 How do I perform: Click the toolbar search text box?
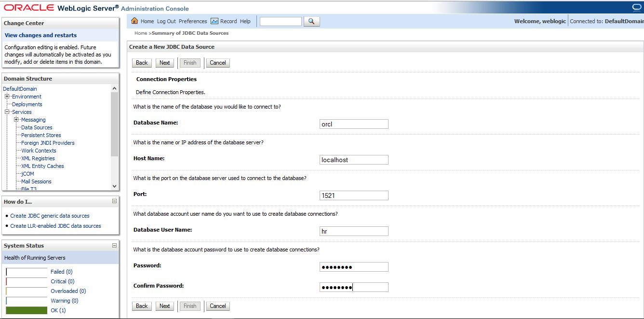tap(281, 21)
